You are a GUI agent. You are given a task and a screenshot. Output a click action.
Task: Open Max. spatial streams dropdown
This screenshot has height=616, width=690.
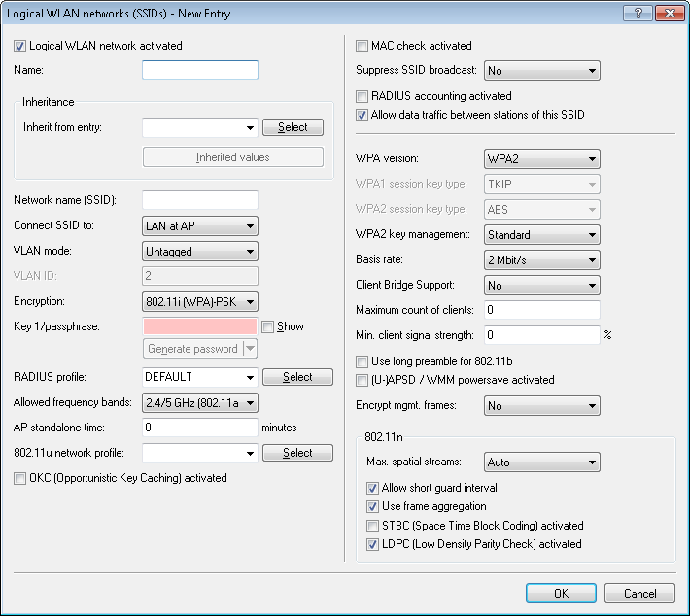[541, 462]
